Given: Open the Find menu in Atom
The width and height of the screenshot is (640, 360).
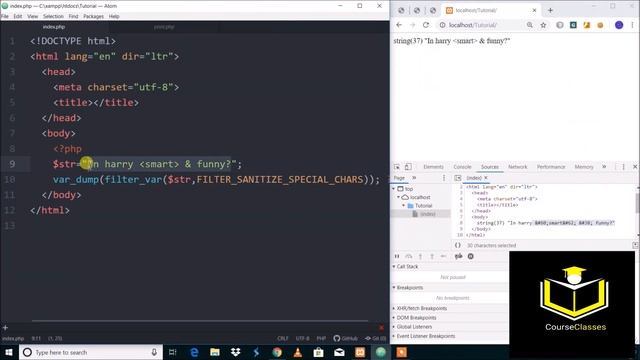Looking at the screenshot, I should click(x=73, y=16).
